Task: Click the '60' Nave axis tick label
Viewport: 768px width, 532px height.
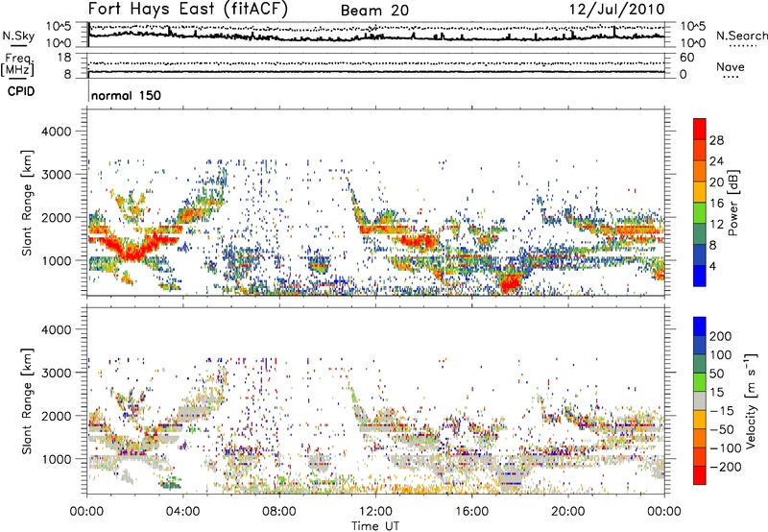Action: (x=686, y=58)
